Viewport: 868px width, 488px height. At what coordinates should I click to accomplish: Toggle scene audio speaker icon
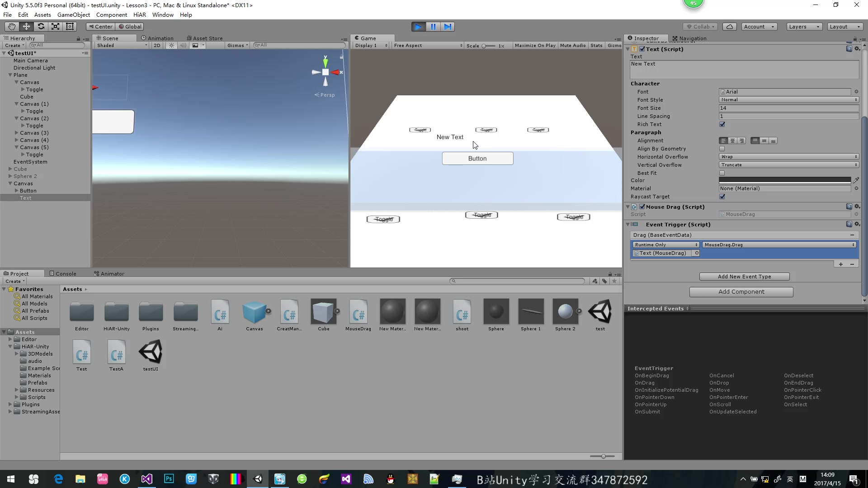pos(183,45)
